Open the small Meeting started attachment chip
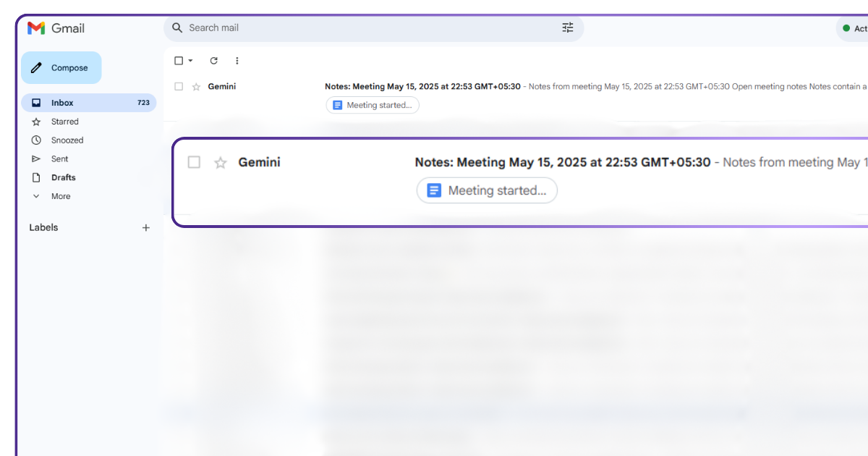 pyautogui.click(x=373, y=105)
